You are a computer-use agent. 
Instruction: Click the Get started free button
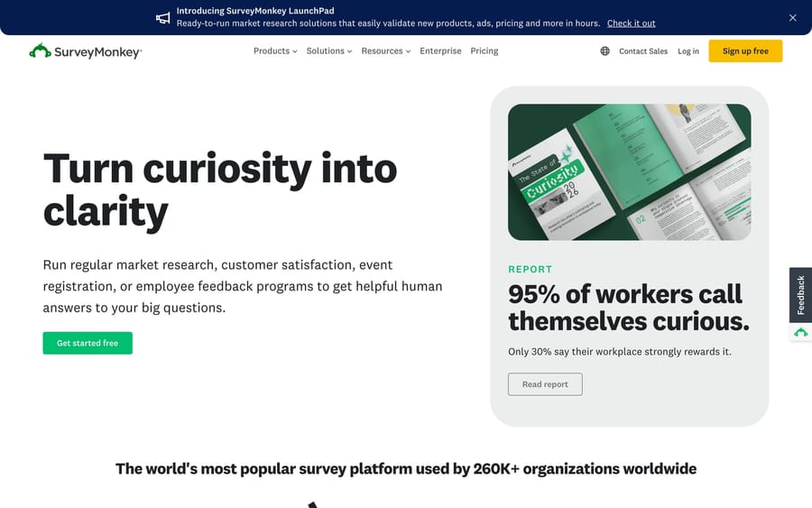point(88,343)
